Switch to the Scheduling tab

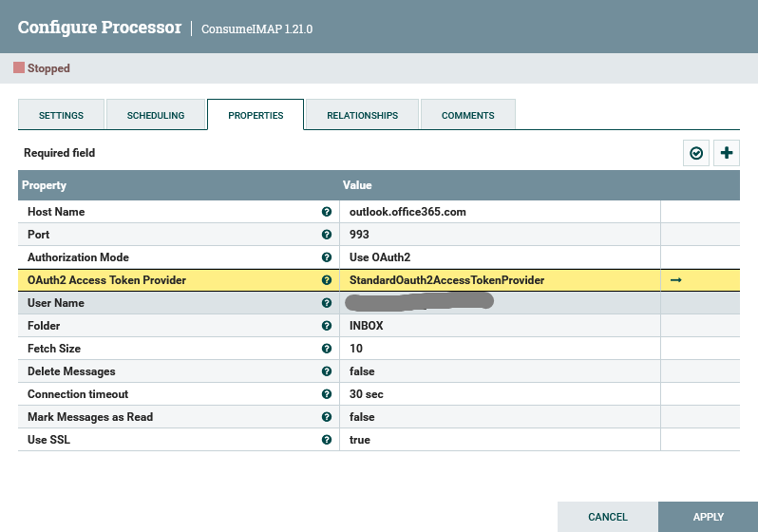(156, 115)
